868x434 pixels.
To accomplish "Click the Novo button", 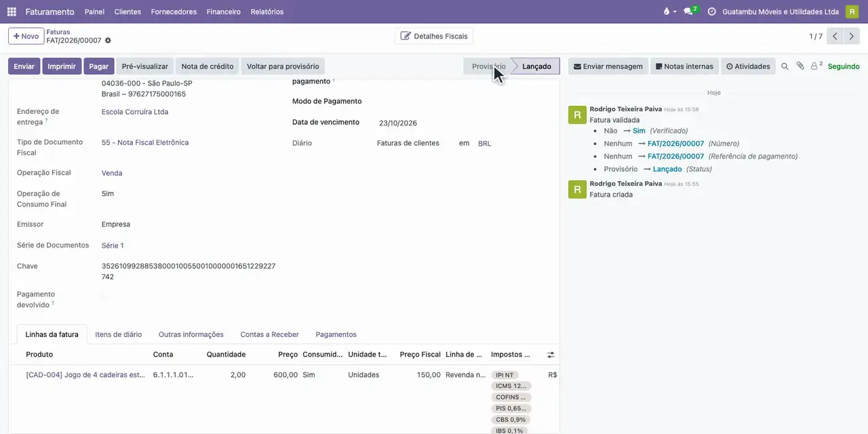I will click(x=26, y=37).
